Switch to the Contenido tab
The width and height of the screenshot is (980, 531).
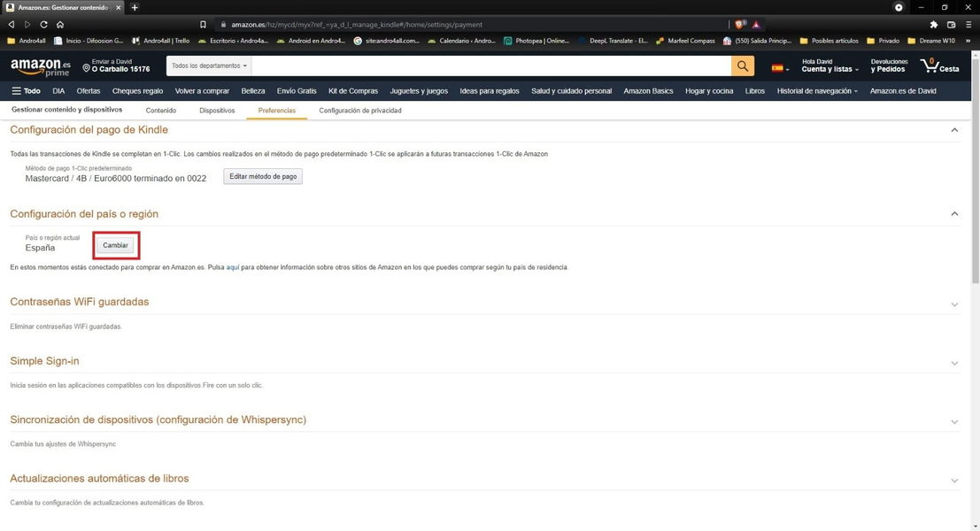tap(160, 111)
